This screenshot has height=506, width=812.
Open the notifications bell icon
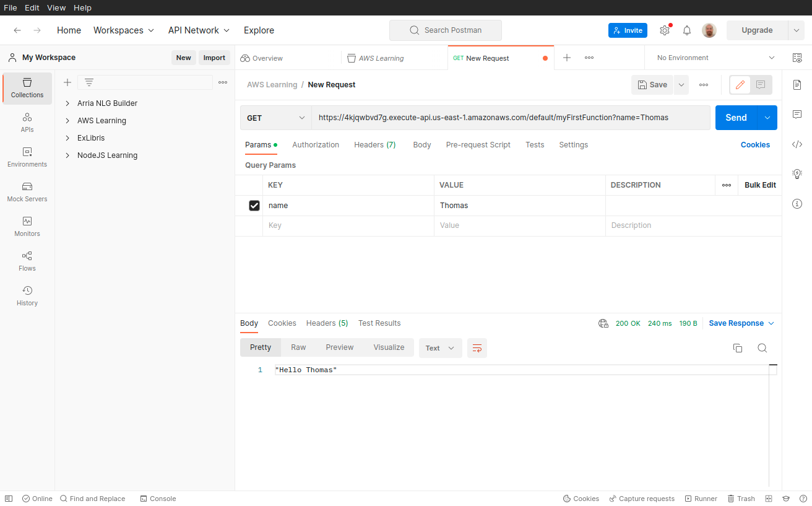click(x=686, y=30)
